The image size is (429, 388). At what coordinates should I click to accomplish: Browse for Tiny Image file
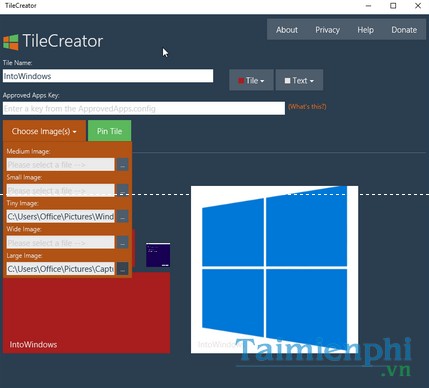click(122, 217)
